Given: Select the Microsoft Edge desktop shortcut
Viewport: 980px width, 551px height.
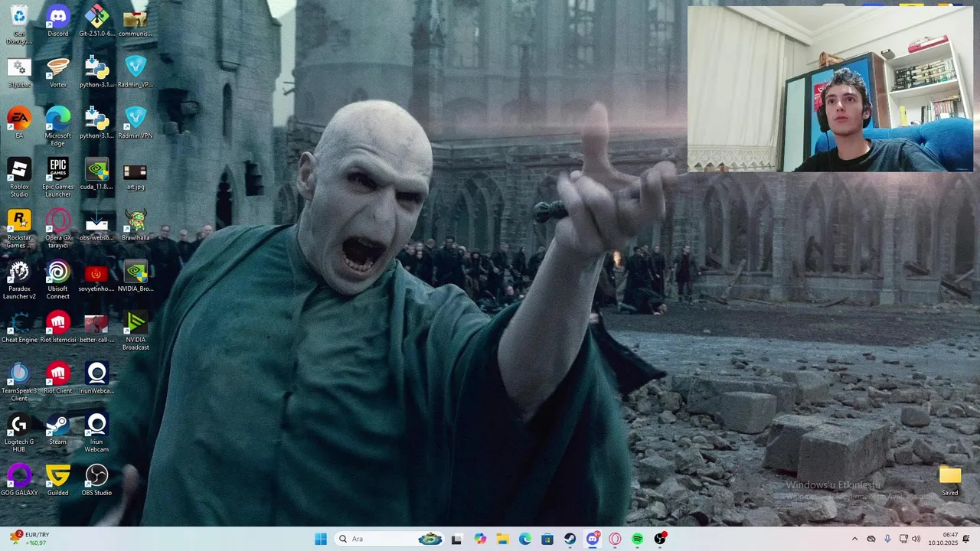Looking at the screenshot, I should click(x=58, y=127).
